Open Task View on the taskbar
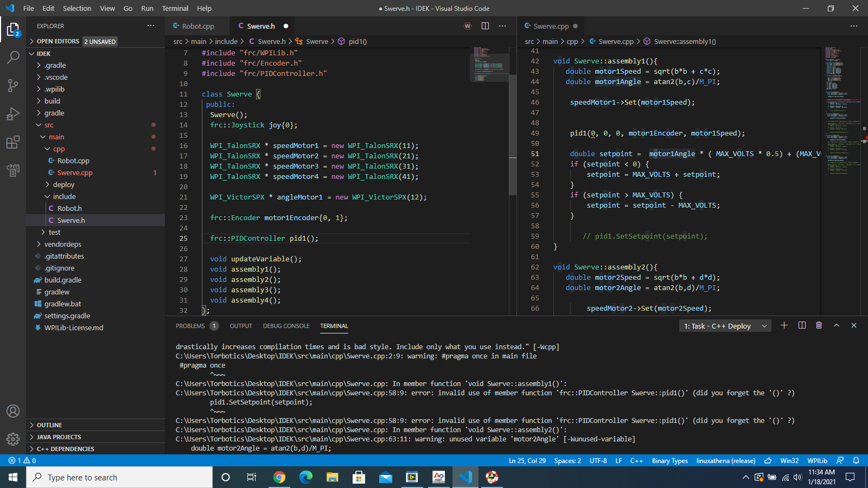This screenshot has height=488, width=868. coord(252,477)
